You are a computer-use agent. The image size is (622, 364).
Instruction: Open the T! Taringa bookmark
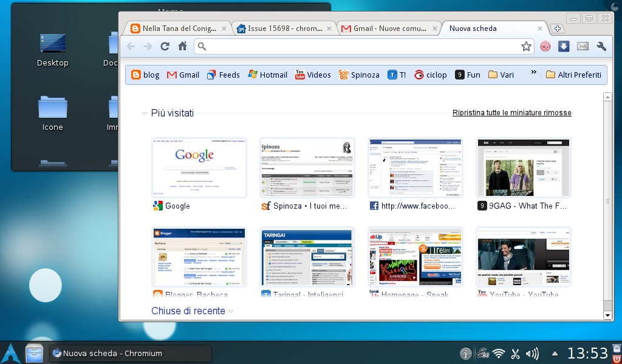coord(397,75)
